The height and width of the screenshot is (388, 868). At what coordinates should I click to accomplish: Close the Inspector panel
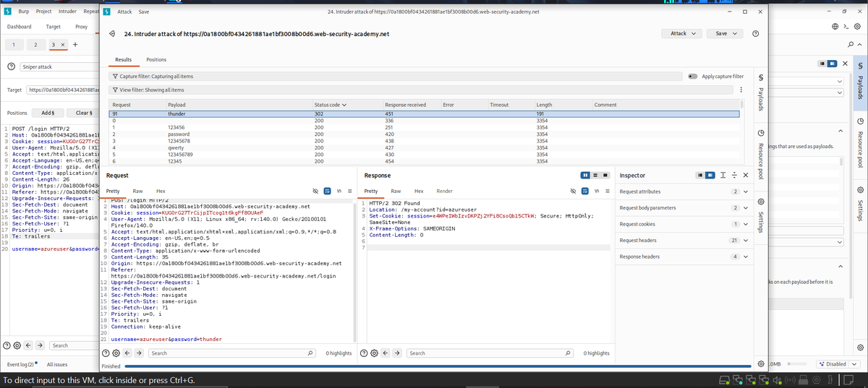[x=746, y=176]
